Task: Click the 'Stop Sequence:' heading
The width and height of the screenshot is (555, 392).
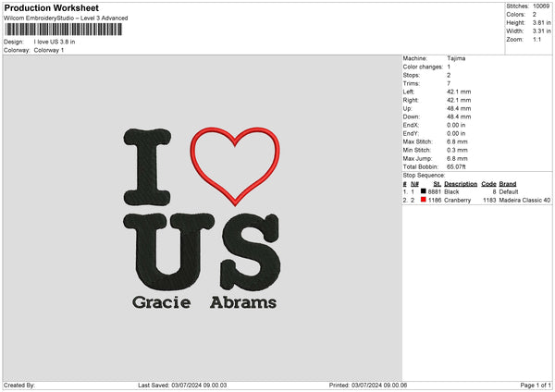Action: [x=424, y=175]
